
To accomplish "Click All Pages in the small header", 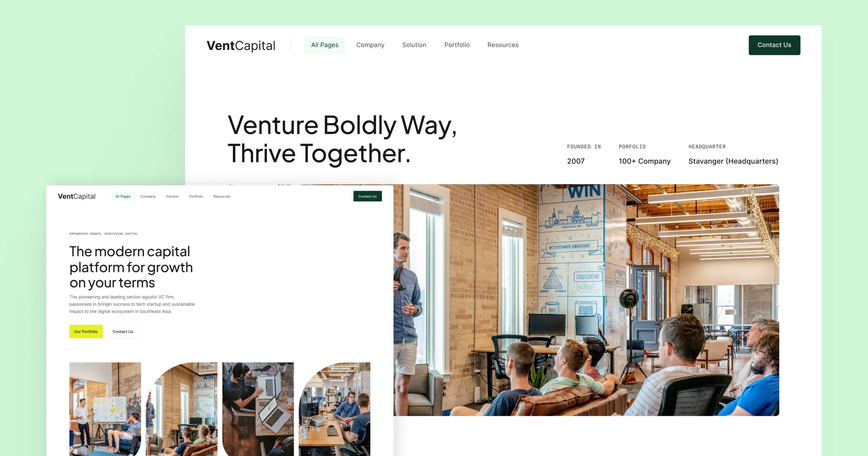I will pos(123,197).
